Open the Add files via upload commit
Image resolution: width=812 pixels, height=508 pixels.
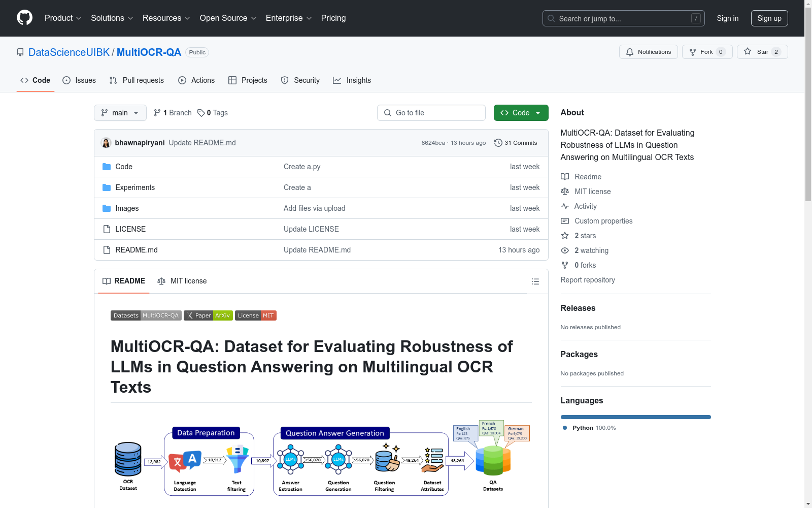tap(314, 208)
